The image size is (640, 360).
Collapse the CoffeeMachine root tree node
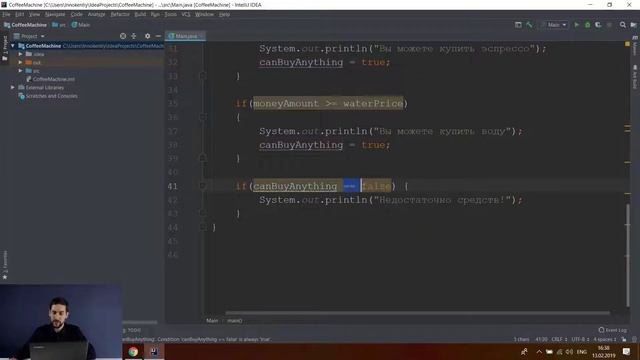click(13, 46)
